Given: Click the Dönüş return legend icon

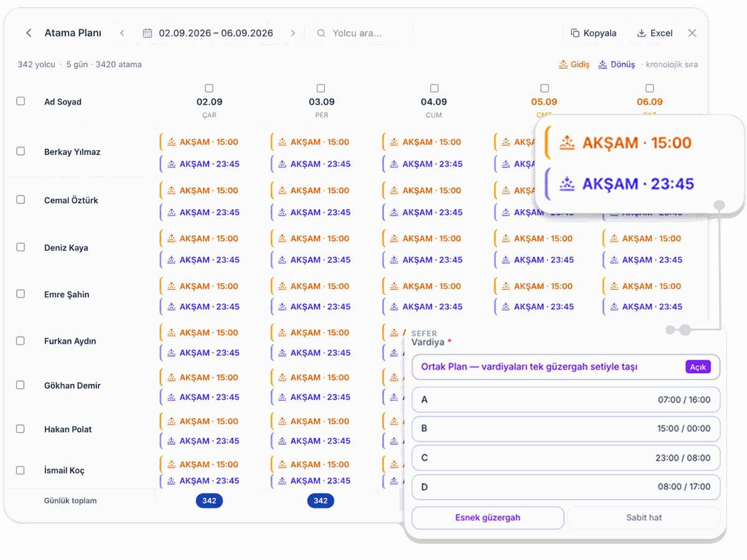Looking at the screenshot, I should pos(603,64).
